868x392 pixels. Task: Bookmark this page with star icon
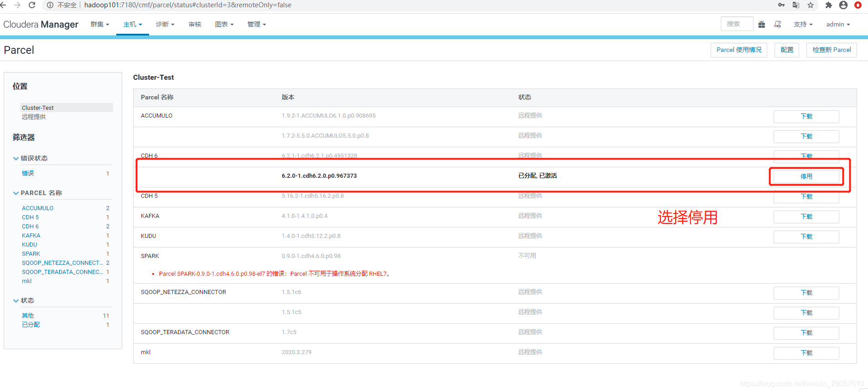pos(811,5)
